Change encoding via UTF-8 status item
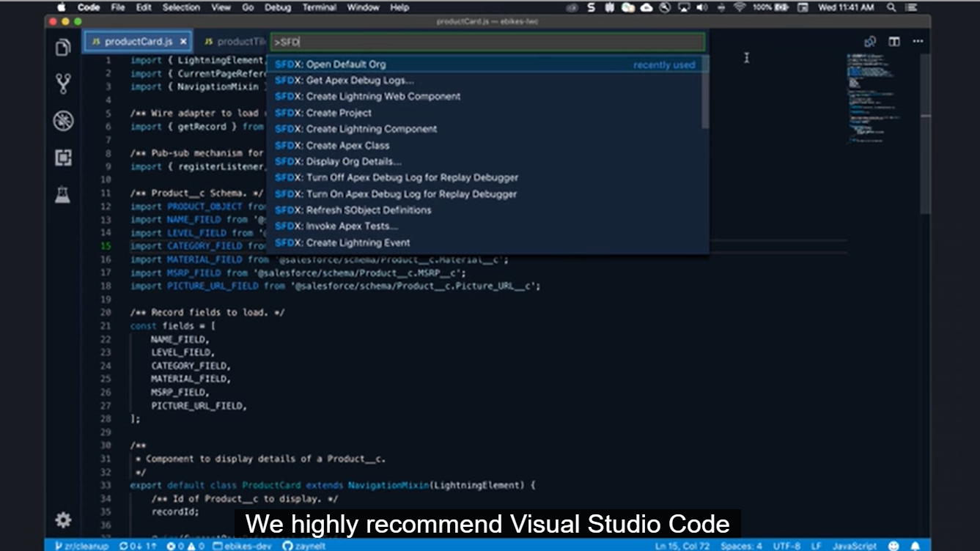The width and height of the screenshot is (980, 551). (786, 545)
